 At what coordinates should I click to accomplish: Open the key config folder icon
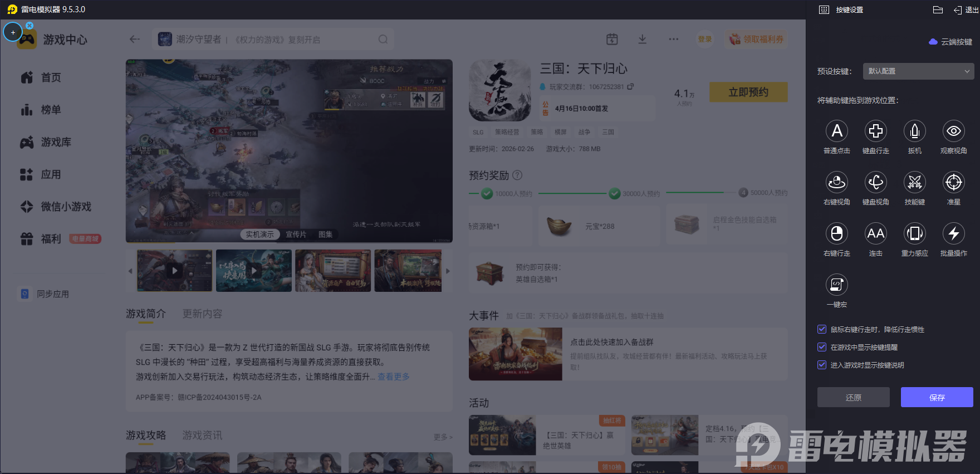pos(938,9)
